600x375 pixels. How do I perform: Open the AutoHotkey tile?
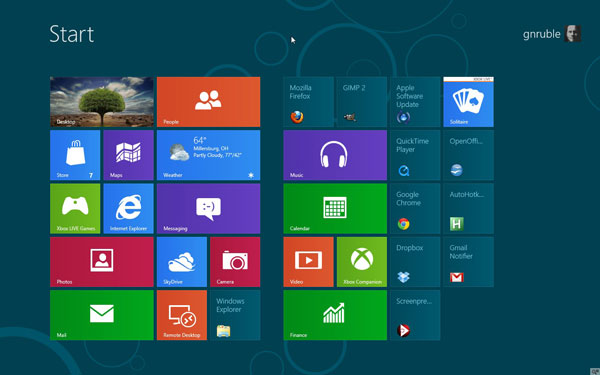click(468, 209)
